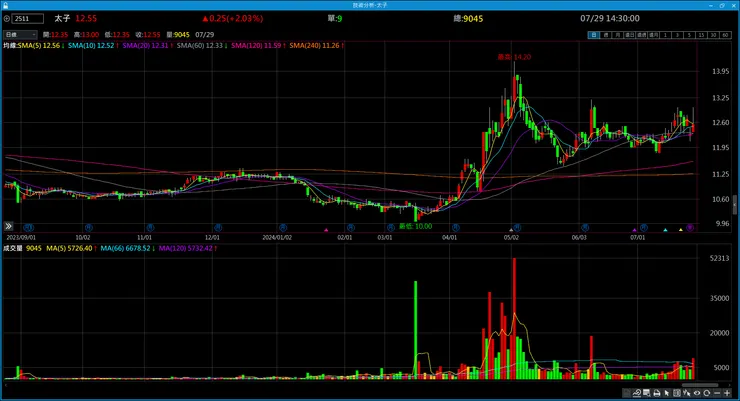Viewport: 740px width, 401px height.
Task: Expand panel with double-chevron icon at chart left
Action: click(x=8, y=226)
